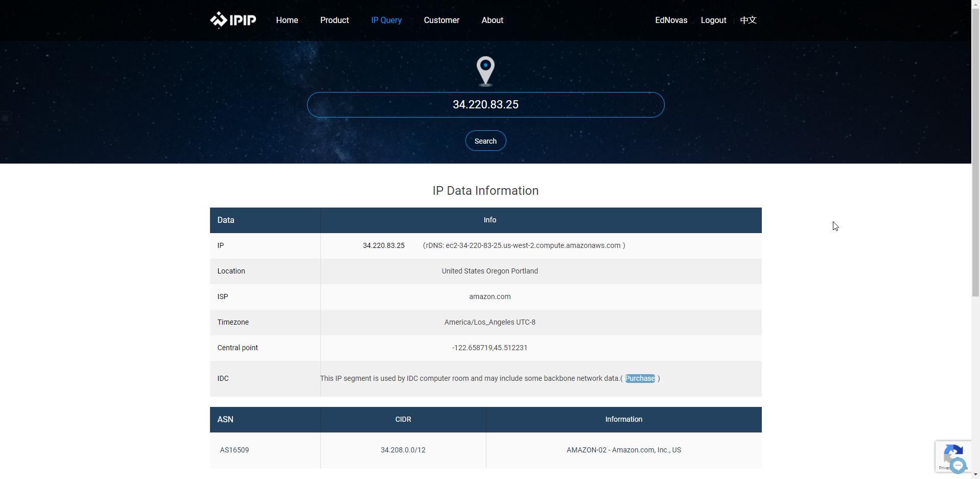Open the EdNovas account link
The width and height of the screenshot is (980, 479).
(x=671, y=20)
